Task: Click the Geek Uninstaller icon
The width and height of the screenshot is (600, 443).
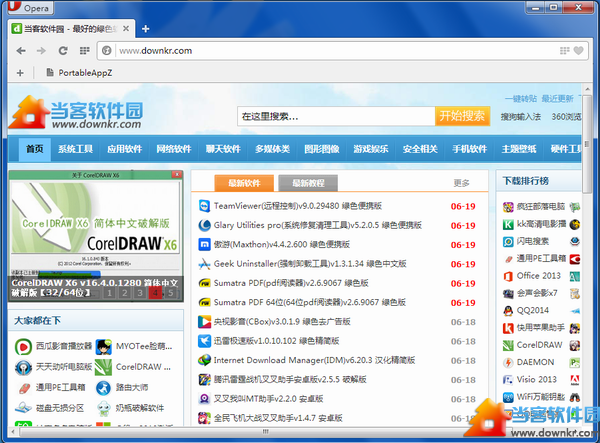Action: click(205, 264)
